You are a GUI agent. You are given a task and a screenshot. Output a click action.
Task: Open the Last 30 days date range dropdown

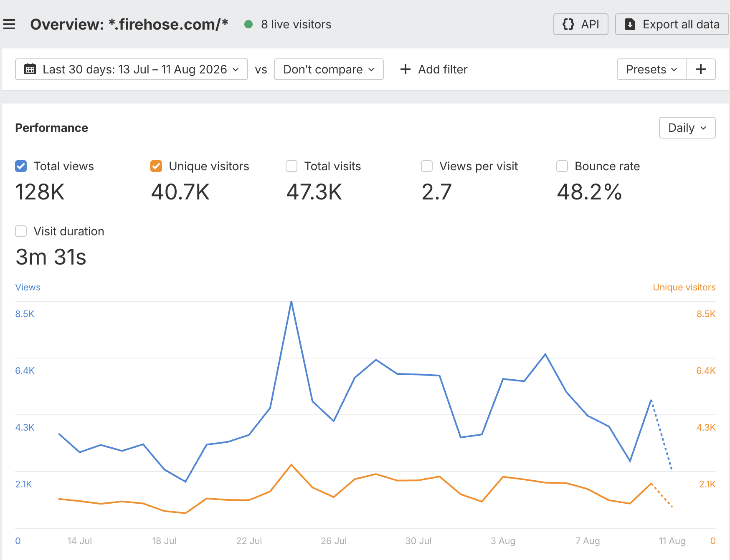(x=132, y=69)
